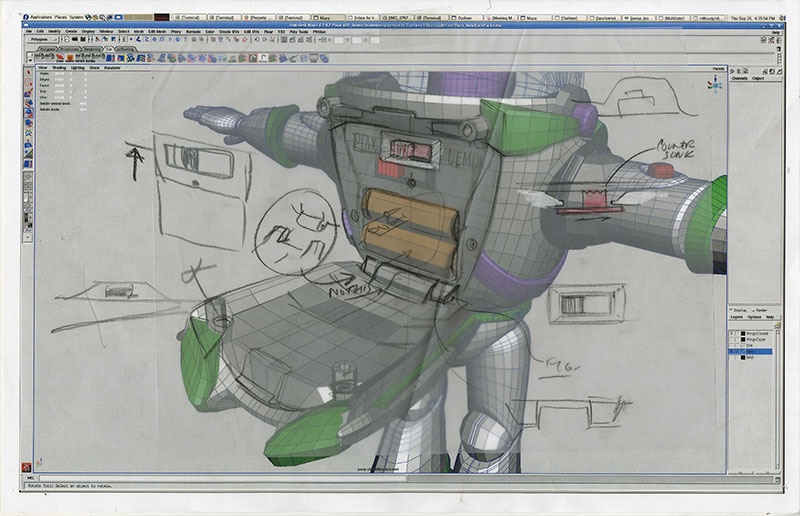The height and width of the screenshot is (516, 800).
Task: Select the arrow Select tool in toolbox
Action: pyautogui.click(x=28, y=73)
